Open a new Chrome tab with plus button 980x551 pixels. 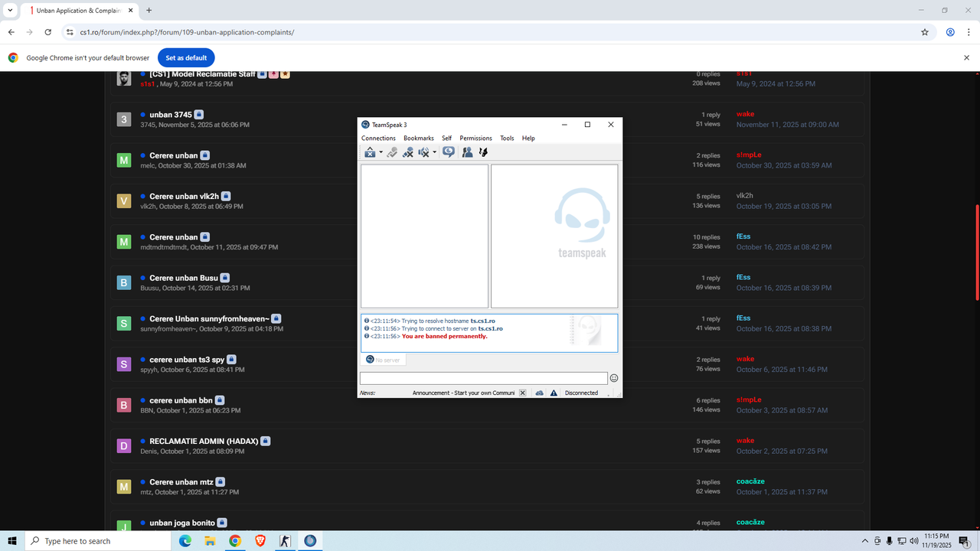[149, 11]
